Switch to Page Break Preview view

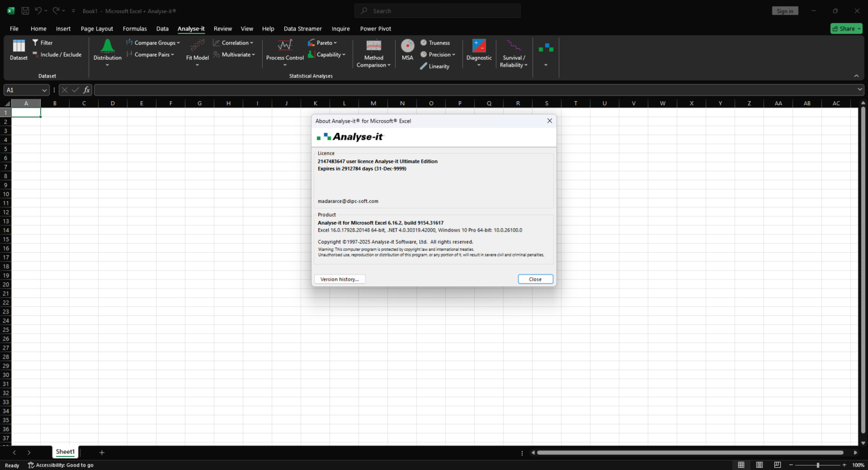(x=777, y=465)
